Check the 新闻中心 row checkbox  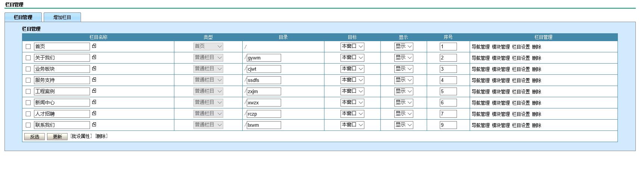tap(28, 102)
